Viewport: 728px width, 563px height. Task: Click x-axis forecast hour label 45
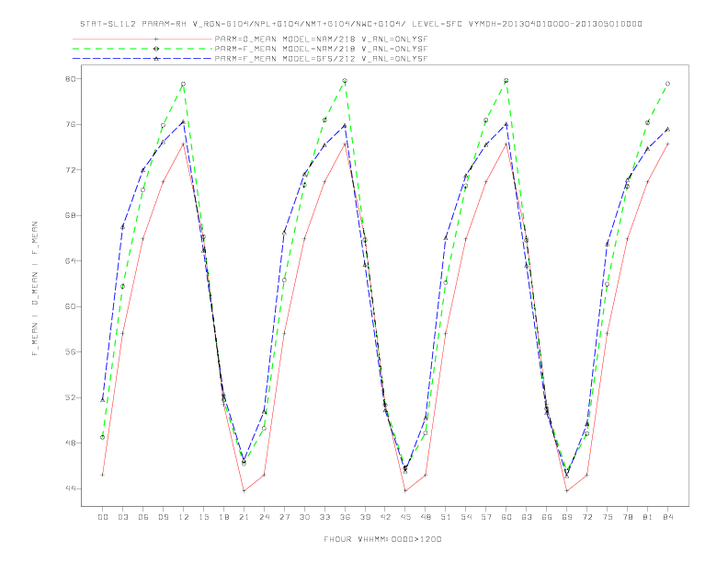coord(405,517)
